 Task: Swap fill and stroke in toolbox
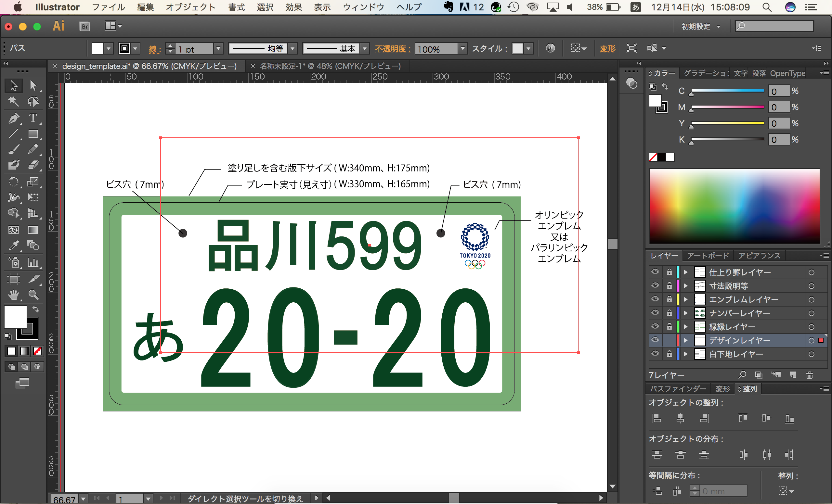[x=35, y=309]
